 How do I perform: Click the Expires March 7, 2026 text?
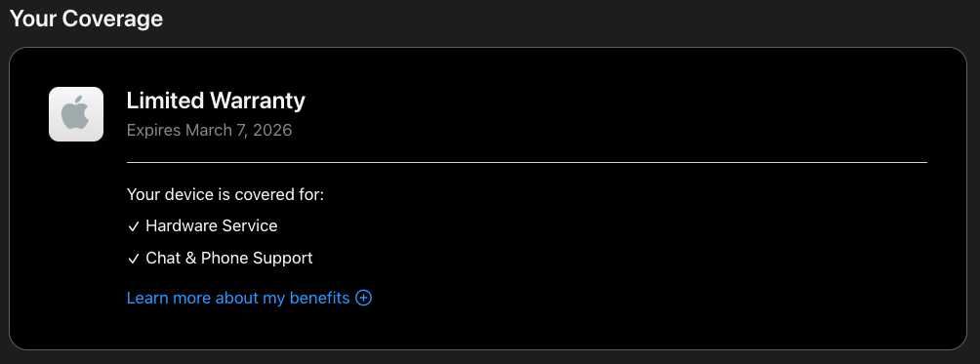click(x=210, y=131)
